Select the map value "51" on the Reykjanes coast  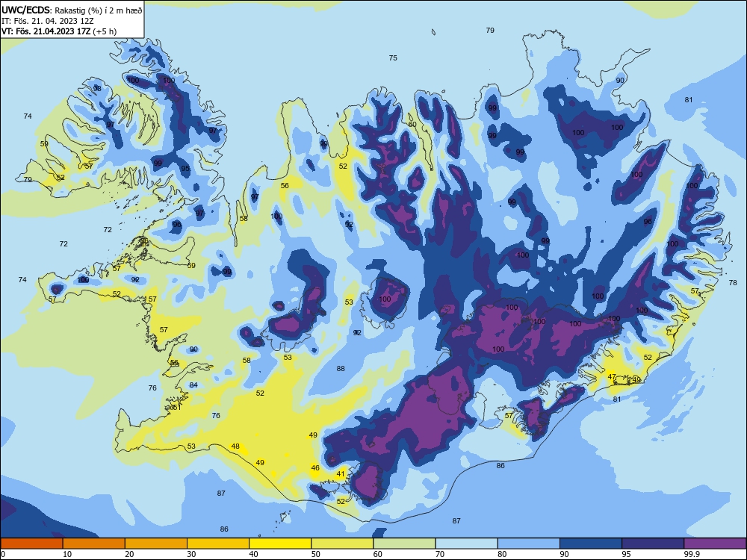(x=177, y=407)
